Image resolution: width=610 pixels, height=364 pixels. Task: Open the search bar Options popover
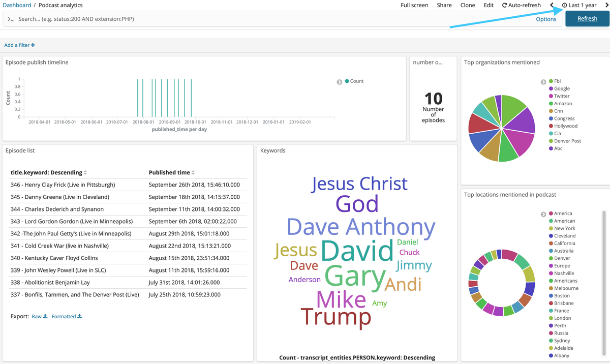point(546,19)
